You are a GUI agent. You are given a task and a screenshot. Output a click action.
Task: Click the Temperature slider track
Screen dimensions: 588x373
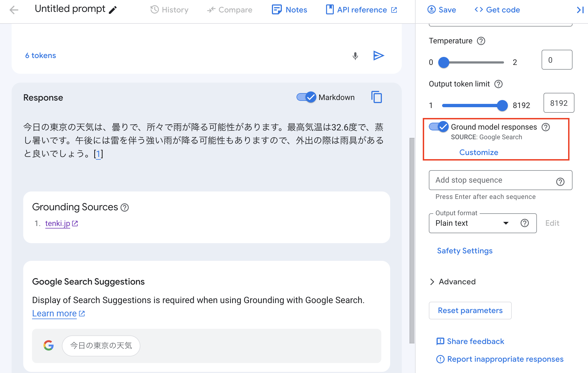click(x=474, y=62)
